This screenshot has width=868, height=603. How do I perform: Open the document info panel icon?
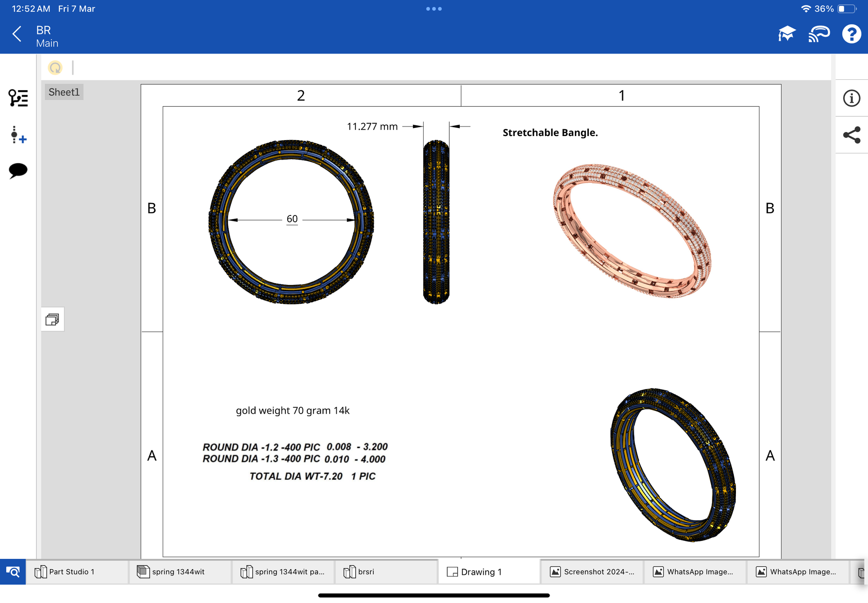[x=851, y=98]
